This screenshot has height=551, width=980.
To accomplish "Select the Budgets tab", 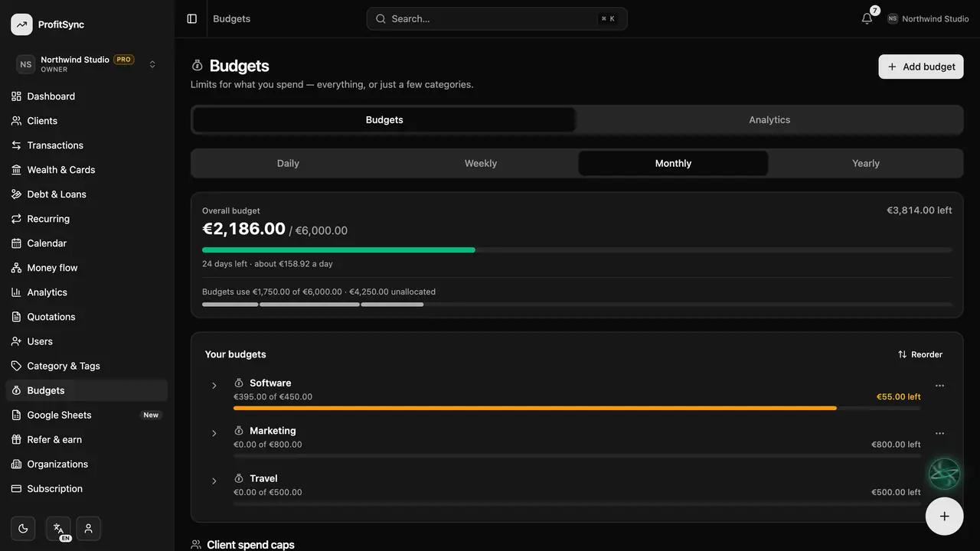I will 384,120.
